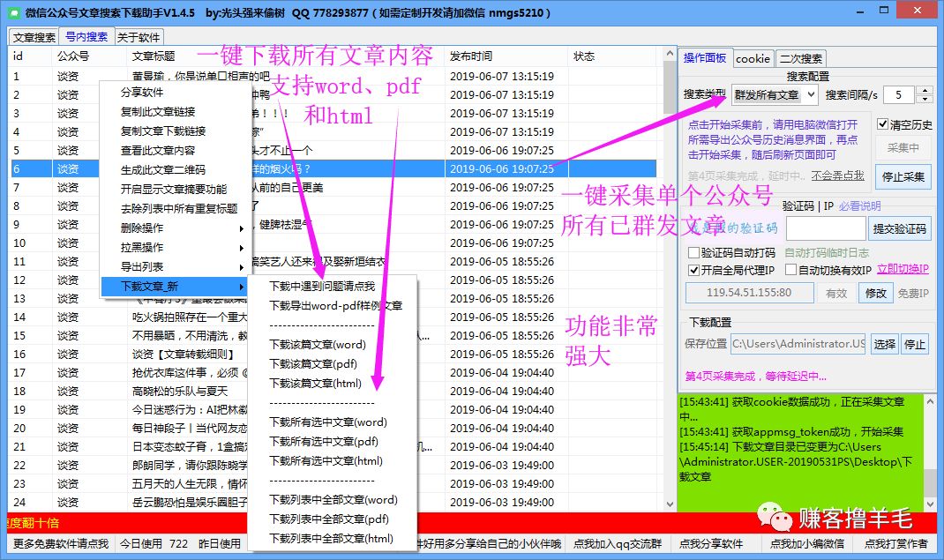Choose 复制此文章链接 from the context menu
This screenshot has width=944, height=560.
pos(176,111)
